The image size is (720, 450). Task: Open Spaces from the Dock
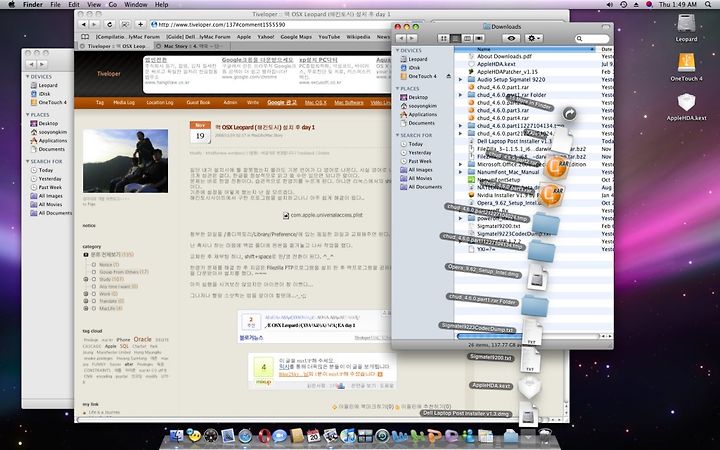click(365, 435)
